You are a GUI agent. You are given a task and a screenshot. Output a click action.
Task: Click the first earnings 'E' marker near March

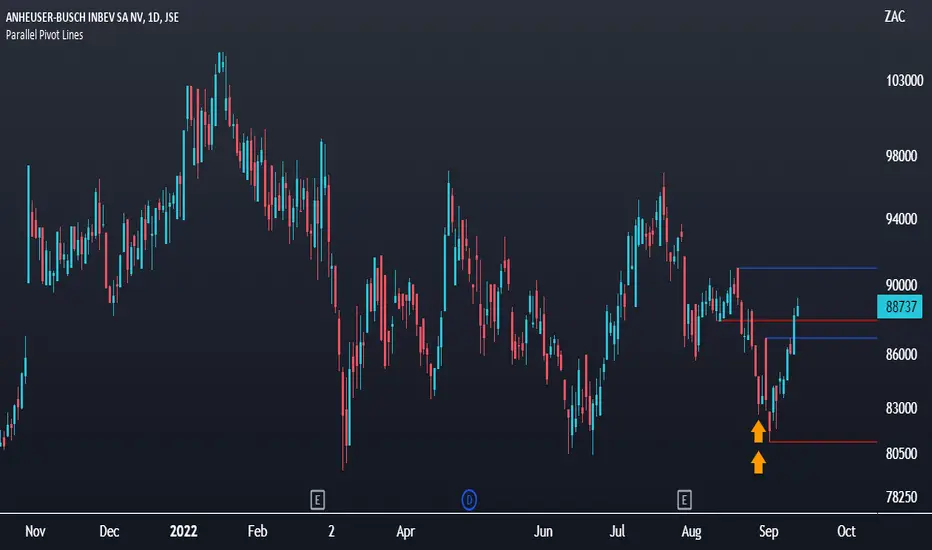point(317,500)
